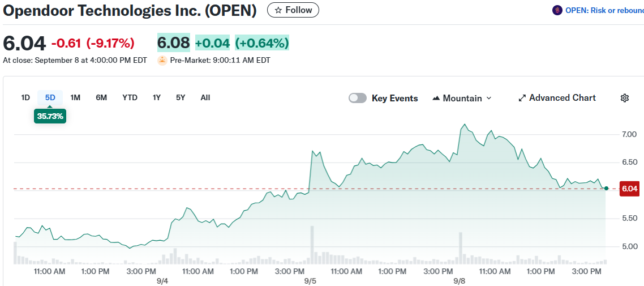Select the YTD time range tab
The image size is (644, 286).
point(130,98)
